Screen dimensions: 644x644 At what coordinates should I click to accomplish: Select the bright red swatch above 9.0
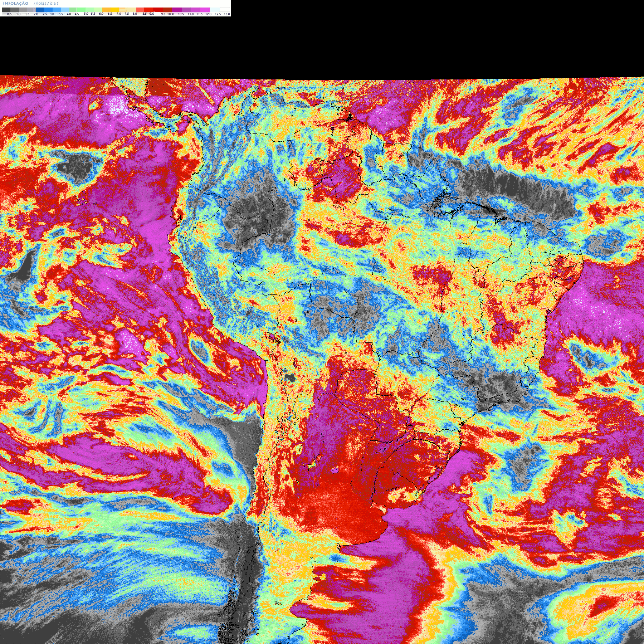point(148,10)
